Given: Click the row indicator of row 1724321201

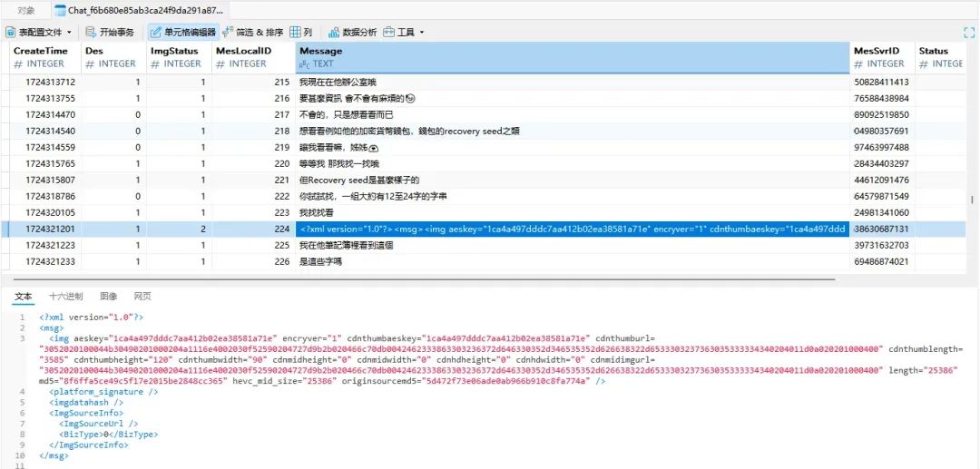Looking at the screenshot, I should pyautogui.click(x=5, y=230).
